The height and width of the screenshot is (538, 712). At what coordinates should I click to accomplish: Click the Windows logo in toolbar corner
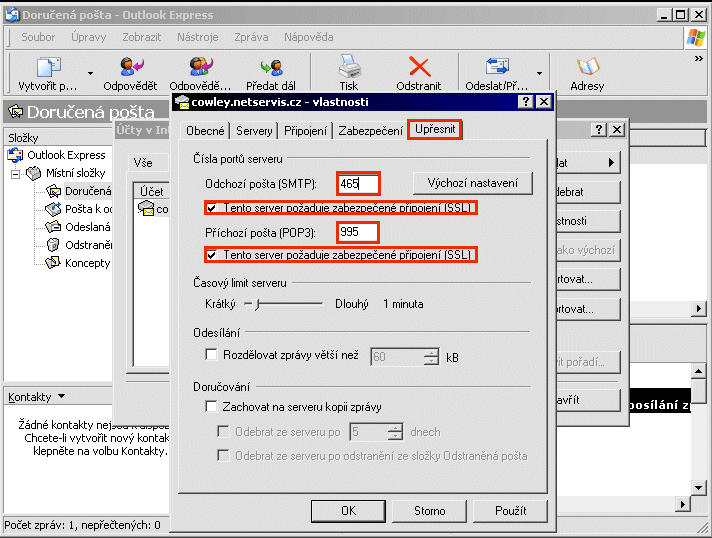click(x=695, y=38)
